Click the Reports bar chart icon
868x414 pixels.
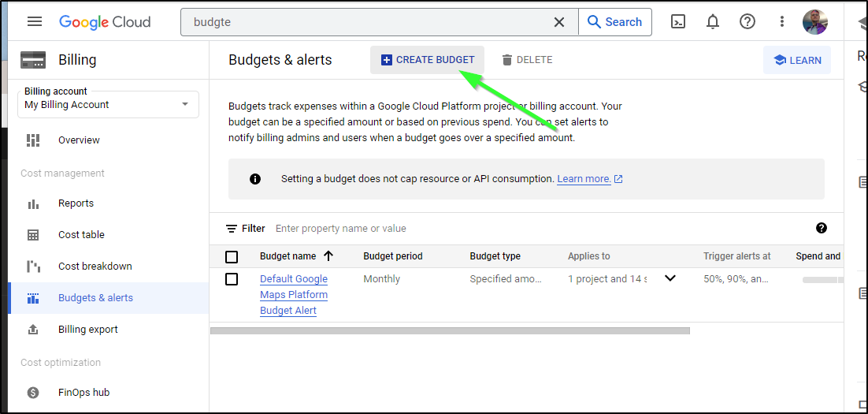tap(33, 204)
